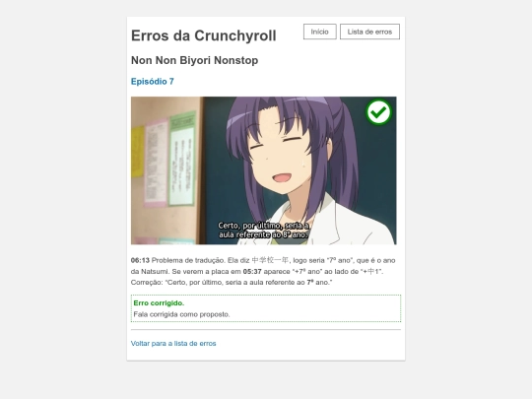Click the Fala corrigida como proposto text
Viewport: 532px width, 399px height.
pyautogui.click(x=181, y=314)
